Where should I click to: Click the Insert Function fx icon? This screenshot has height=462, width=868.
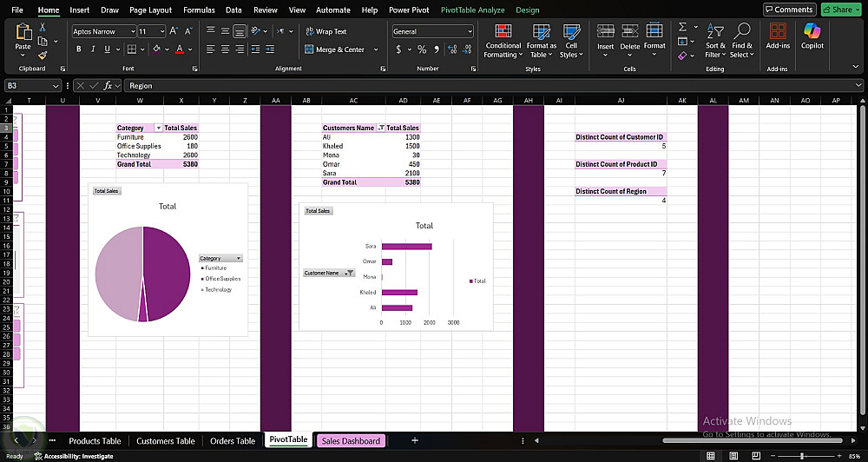(108, 86)
